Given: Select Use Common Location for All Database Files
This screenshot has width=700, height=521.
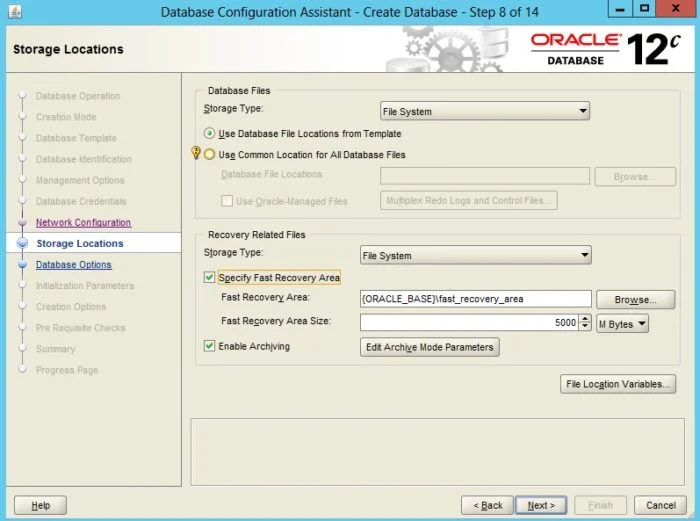Looking at the screenshot, I should tap(209, 154).
